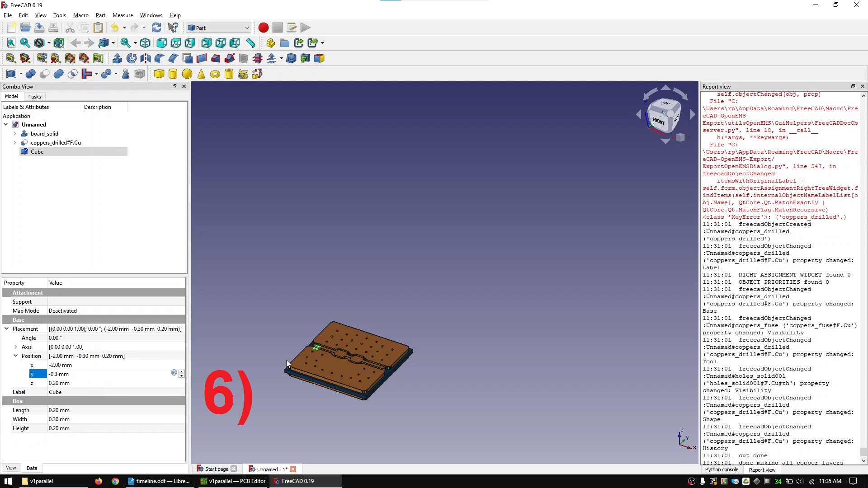Open the Measure menu

pyautogui.click(x=123, y=15)
